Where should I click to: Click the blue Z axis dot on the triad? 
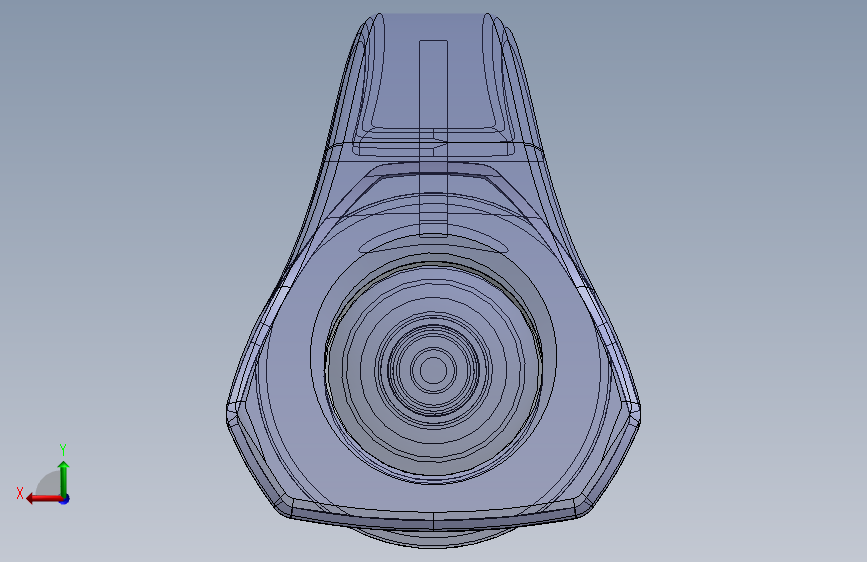(x=65, y=499)
